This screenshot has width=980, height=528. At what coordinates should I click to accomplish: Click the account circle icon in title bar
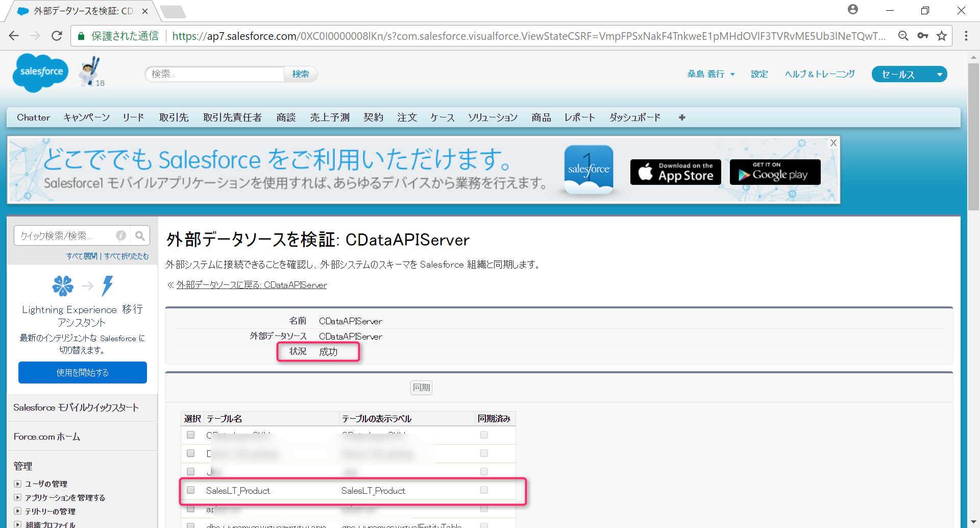pyautogui.click(x=852, y=9)
